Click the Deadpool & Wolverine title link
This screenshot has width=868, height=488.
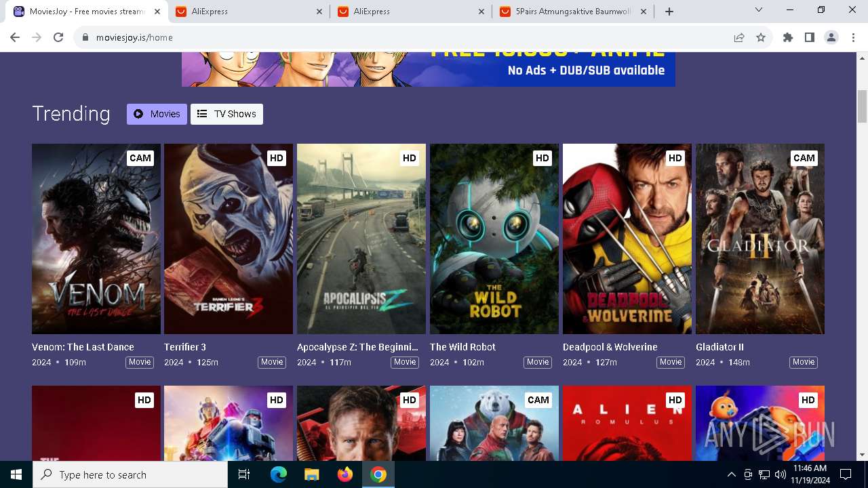pos(610,347)
